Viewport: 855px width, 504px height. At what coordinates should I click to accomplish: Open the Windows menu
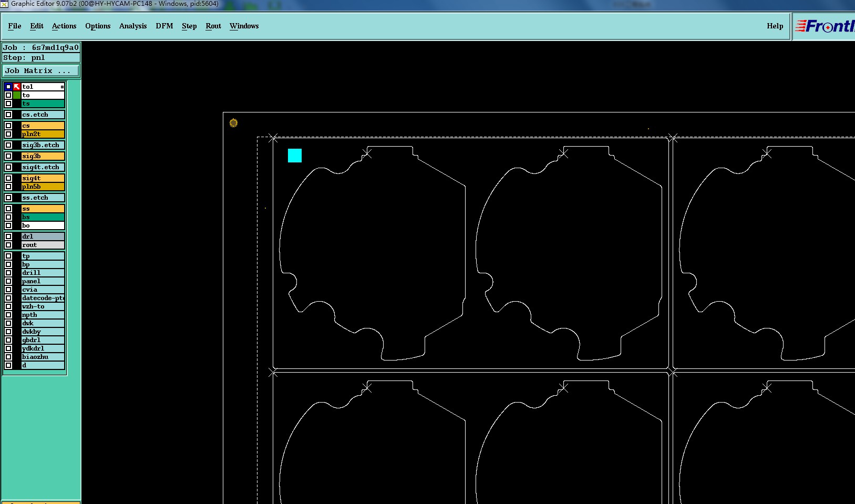click(x=244, y=26)
